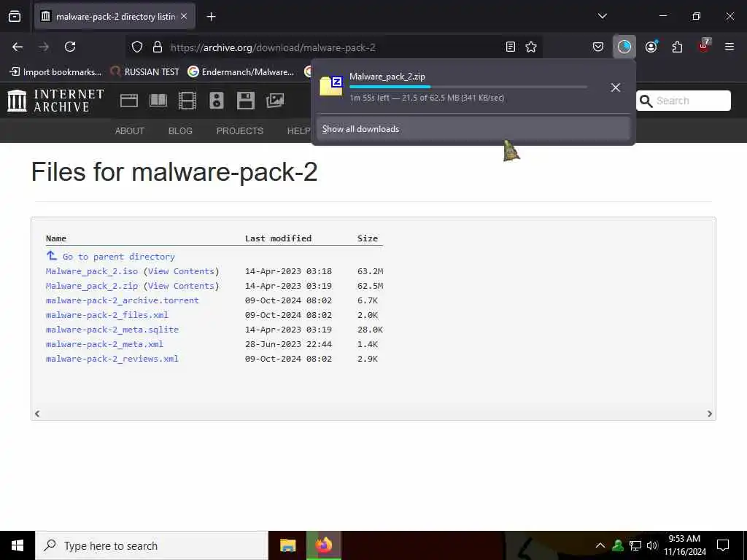Click the Internet Archive logo
The image size is (747, 560).
(55, 101)
